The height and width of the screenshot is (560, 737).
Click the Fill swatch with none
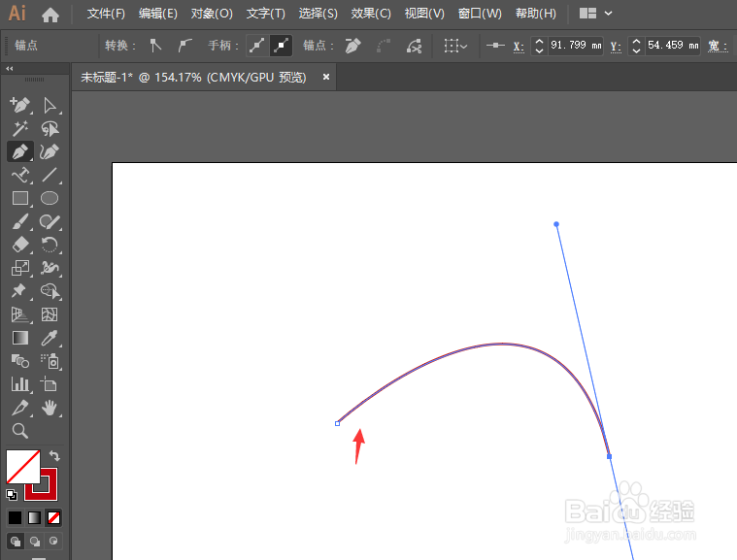tap(23, 467)
